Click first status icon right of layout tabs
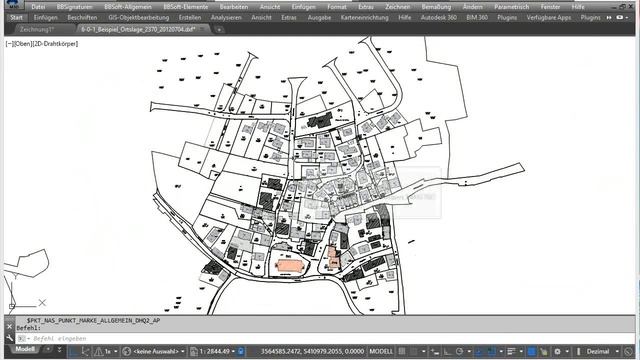 (73, 351)
